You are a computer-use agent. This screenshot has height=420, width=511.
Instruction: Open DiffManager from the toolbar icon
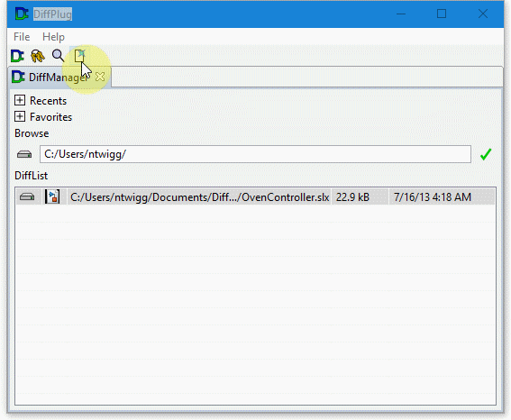point(17,56)
